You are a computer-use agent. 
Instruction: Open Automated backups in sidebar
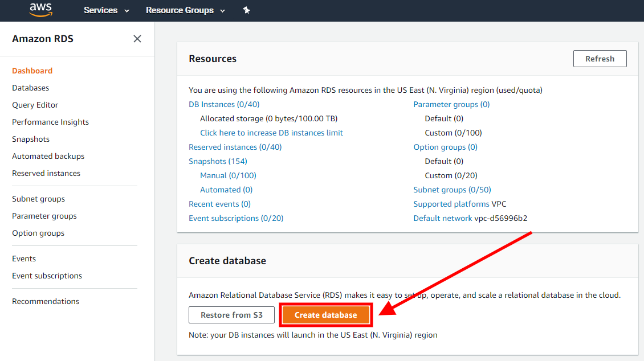coord(48,156)
